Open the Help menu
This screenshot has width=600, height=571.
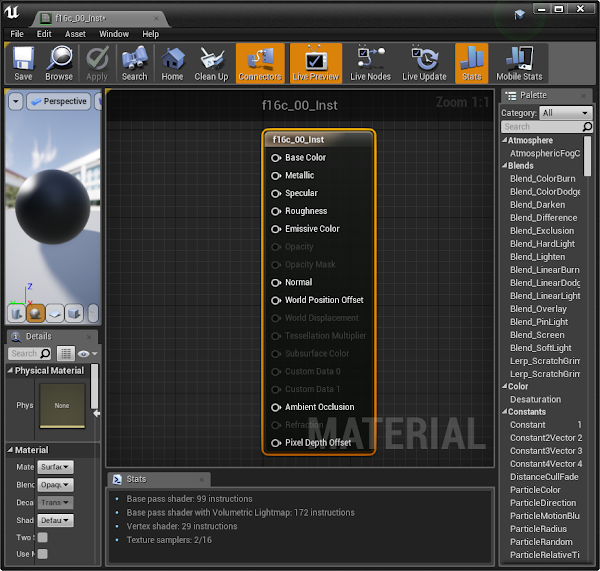(x=151, y=34)
